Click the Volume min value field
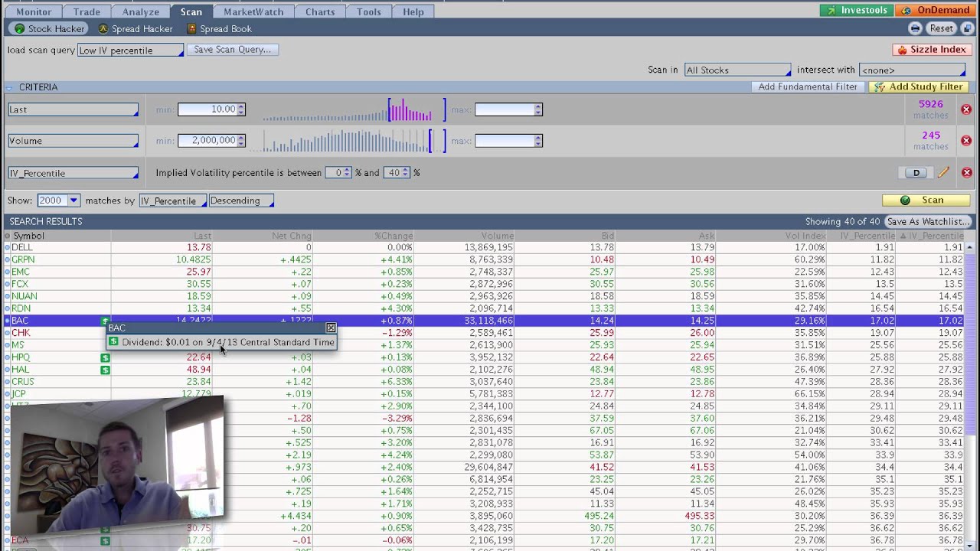Image resolution: width=980 pixels, height=551 pixels. click(207, 141)
